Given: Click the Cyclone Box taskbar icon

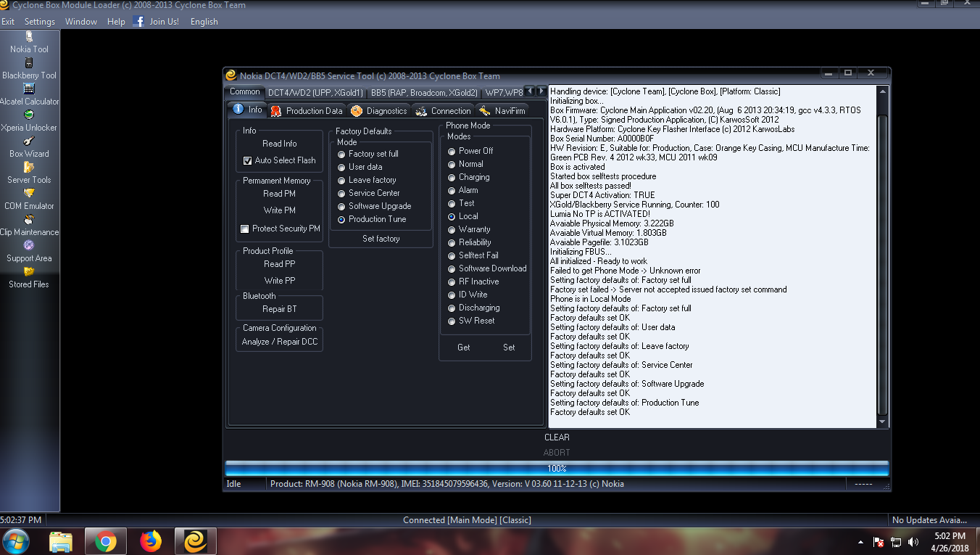Looking at the screenshot, I should [x=196, y=541].
